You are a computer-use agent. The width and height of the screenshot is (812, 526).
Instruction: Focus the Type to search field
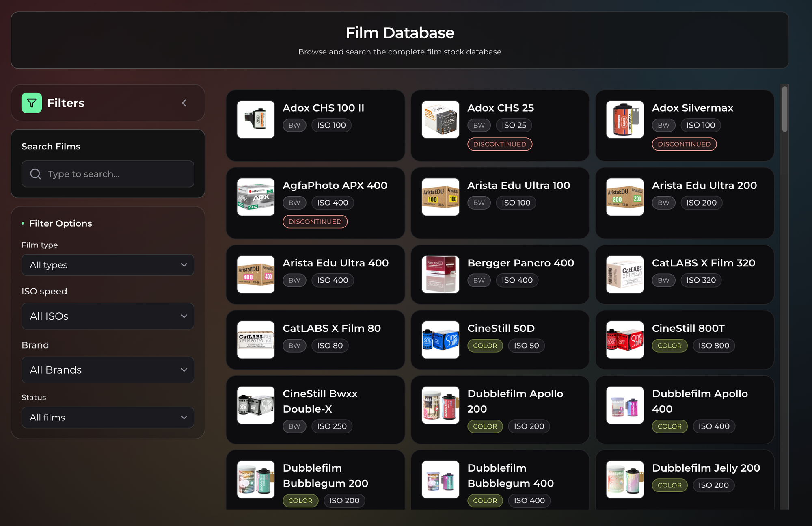pos(118,174)
